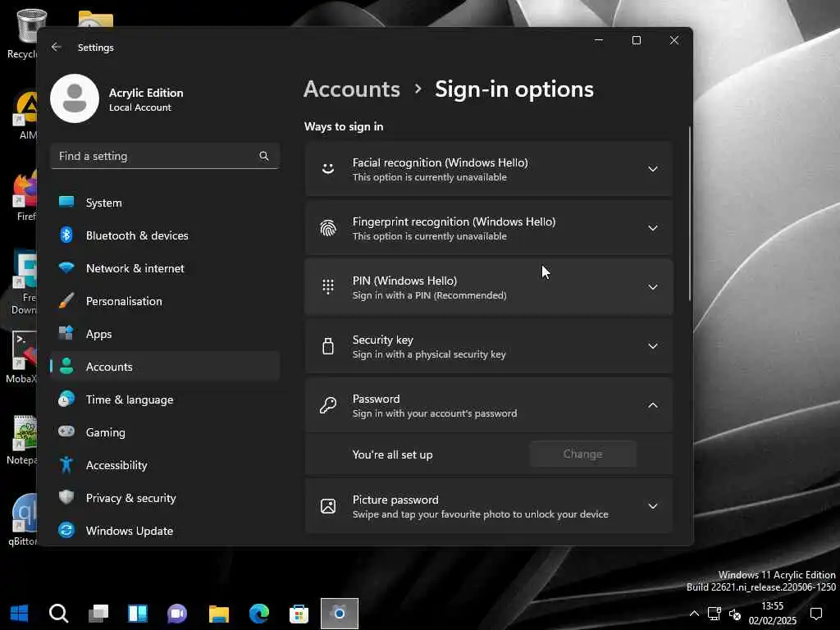
Task: Open Privacy & security
Action: pos(165,498)
